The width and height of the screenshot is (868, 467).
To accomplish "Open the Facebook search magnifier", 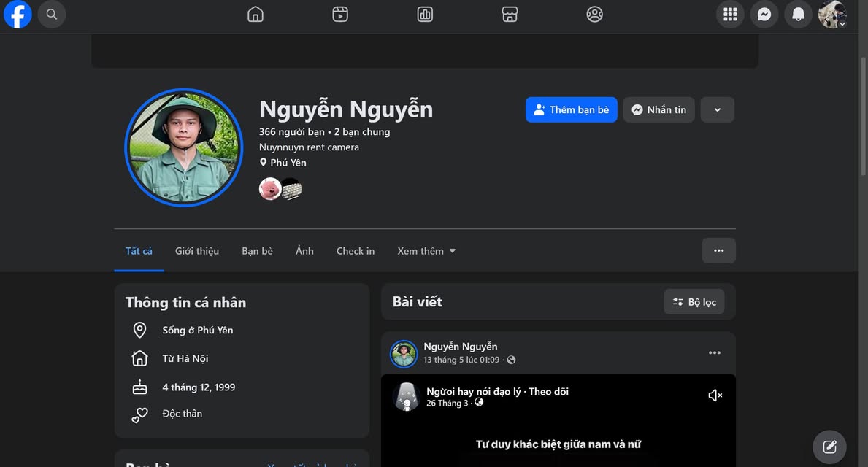I will (x=52, y=15).
